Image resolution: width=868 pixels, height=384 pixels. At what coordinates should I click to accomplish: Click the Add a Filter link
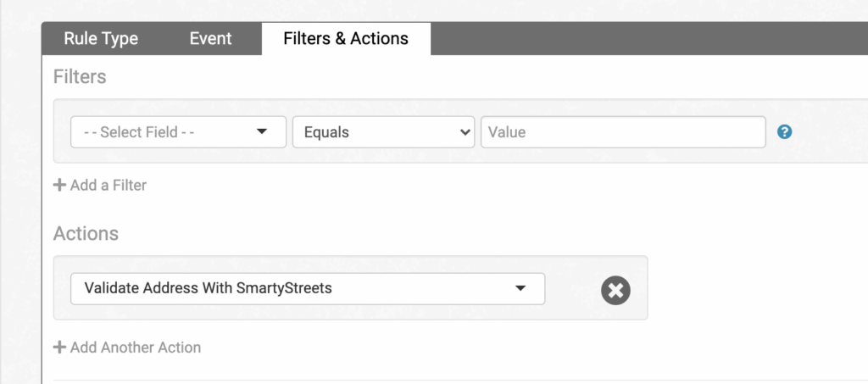pos(108,185)
